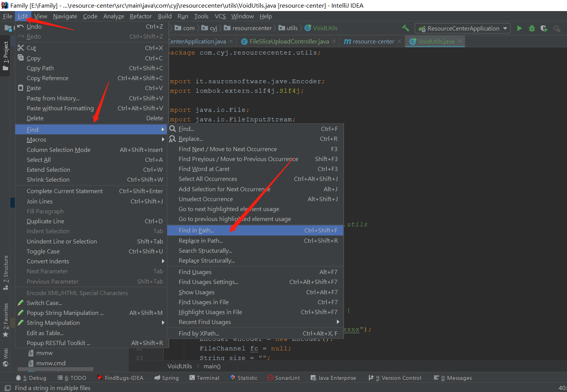Choose Find by XPath...
The height and width of the screenshot is (392, 567).
click(x=255, y=333)
